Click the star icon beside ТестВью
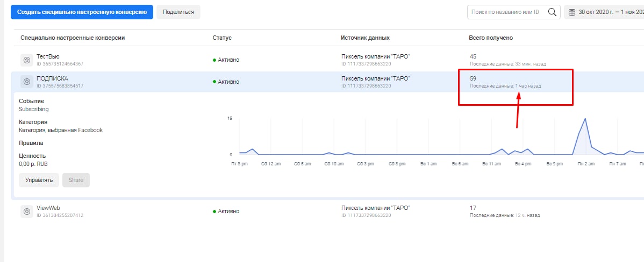 click(27, 60)
